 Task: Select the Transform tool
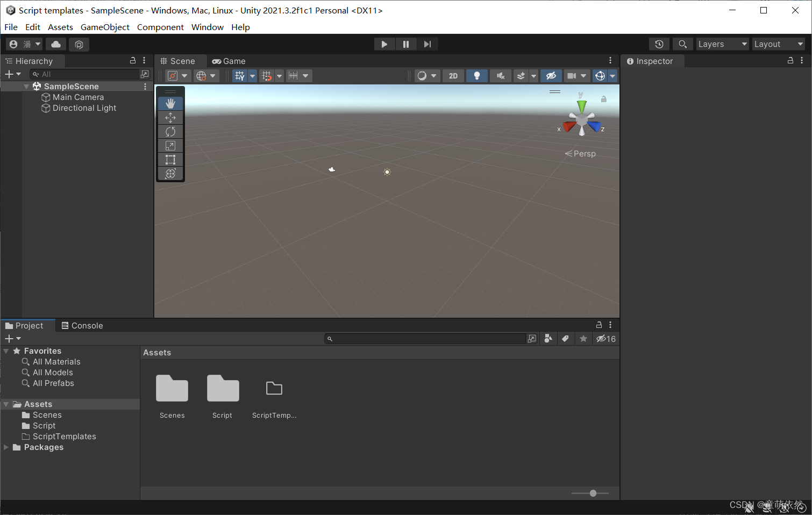[170, 173]
